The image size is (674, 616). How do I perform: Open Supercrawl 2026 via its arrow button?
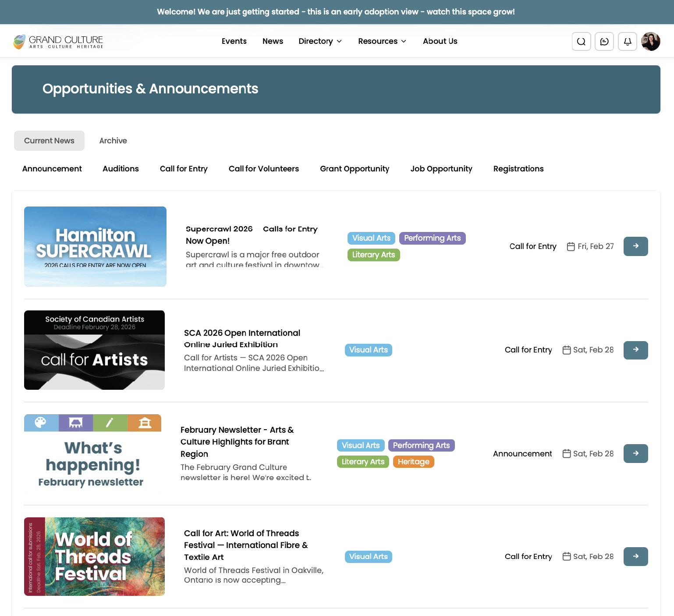point(635,246)
